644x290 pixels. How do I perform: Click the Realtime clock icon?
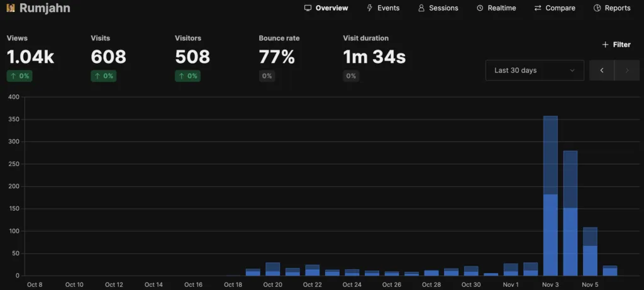[x=480, y=8]
